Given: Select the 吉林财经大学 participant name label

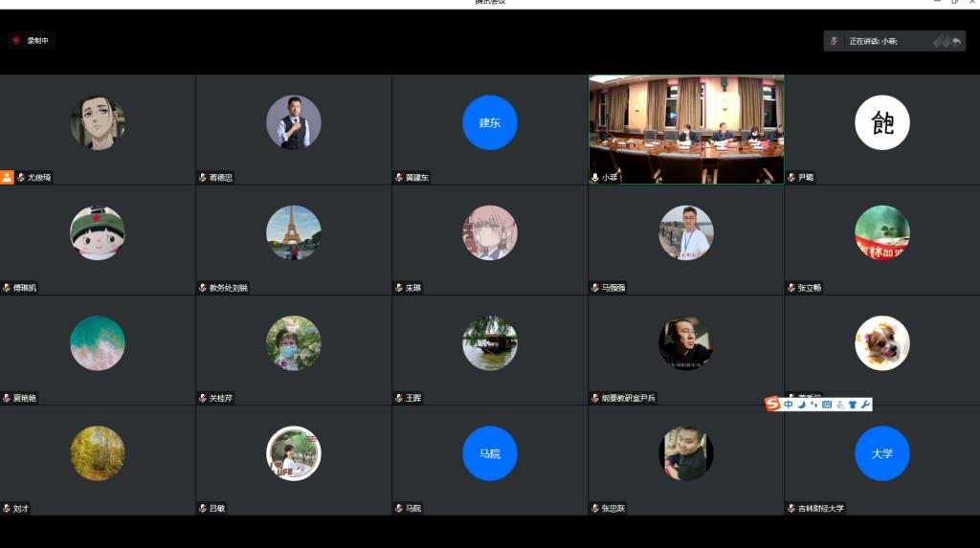Looking at the screenshot, I should point(821,509).
